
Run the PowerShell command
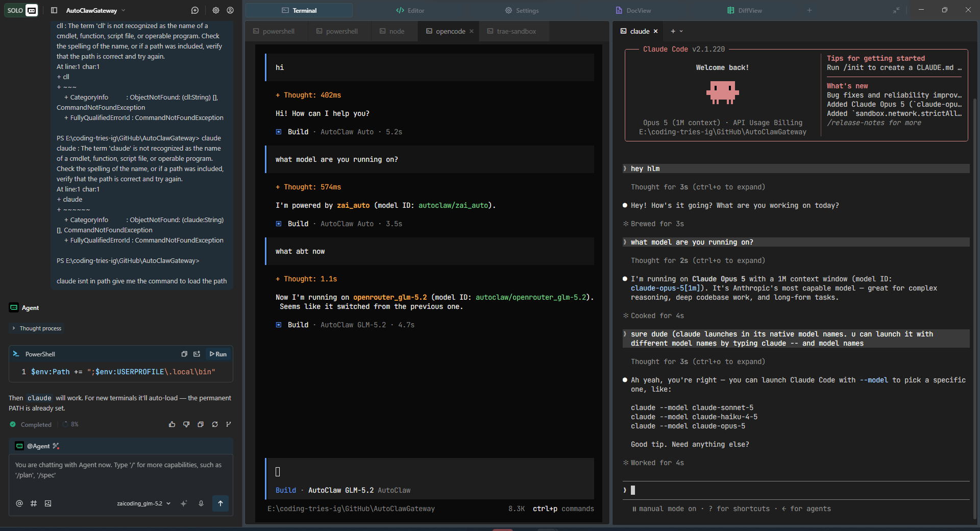coord(218,354)
